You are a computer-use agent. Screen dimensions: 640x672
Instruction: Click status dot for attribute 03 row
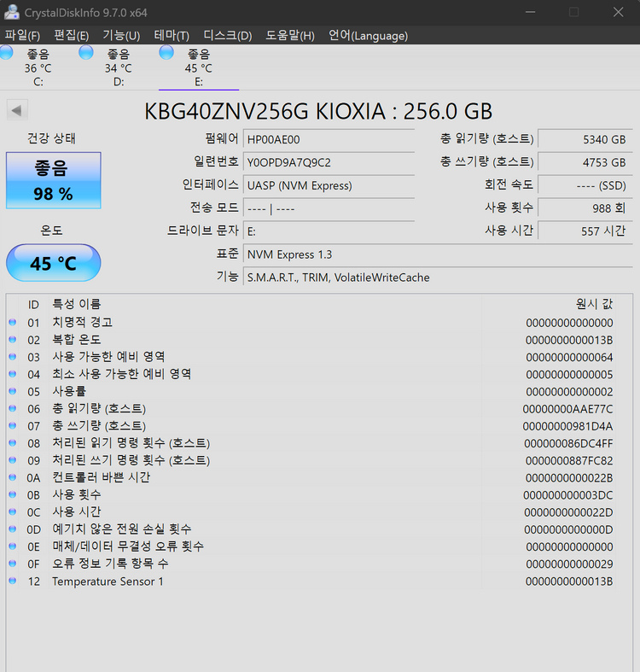tap(13, 357)
